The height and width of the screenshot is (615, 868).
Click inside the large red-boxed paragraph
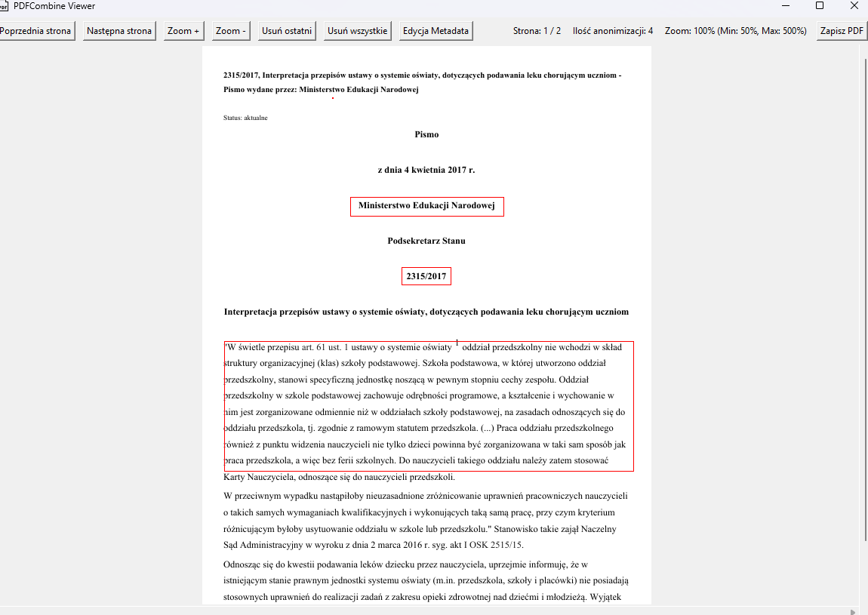click(x=428, y=406)
